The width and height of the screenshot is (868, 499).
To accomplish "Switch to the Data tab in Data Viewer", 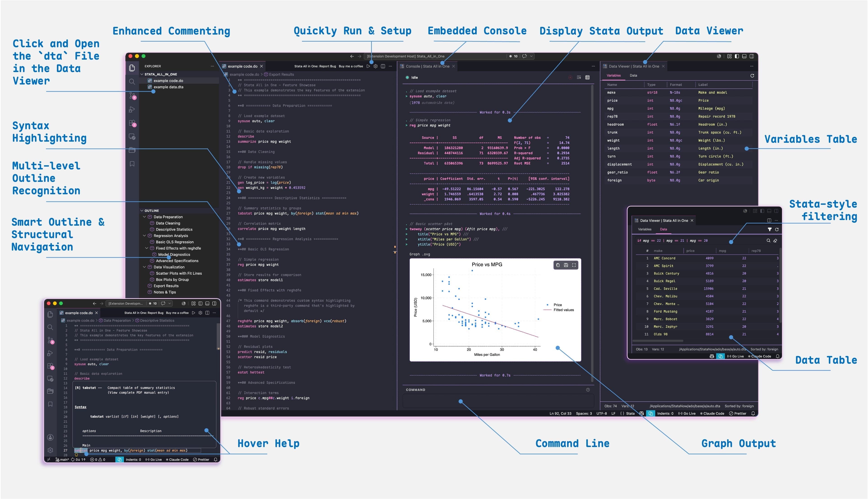I will (x=633, y=75).
